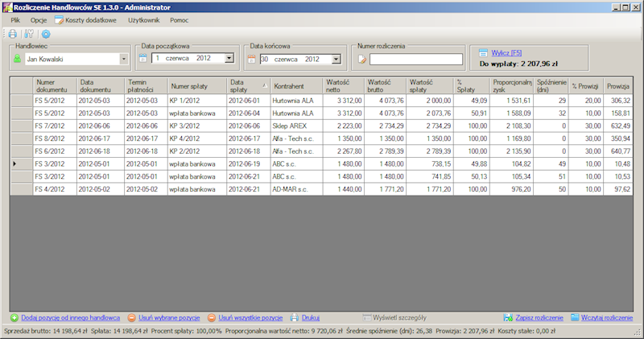Expand the Data początkowa date picker arrow
Screen dimensions: 644x339
coord(229,58)
